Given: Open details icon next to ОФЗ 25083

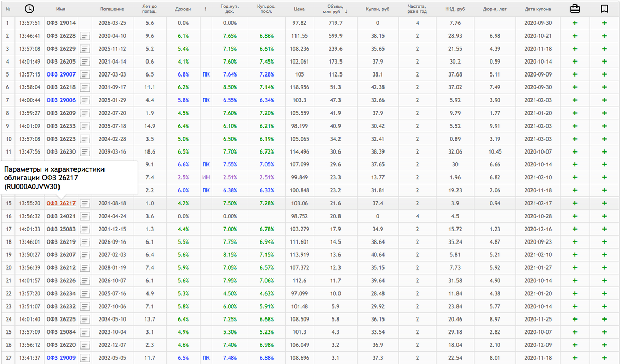Looking at the screenshot, I should click(x=85, y=229).
